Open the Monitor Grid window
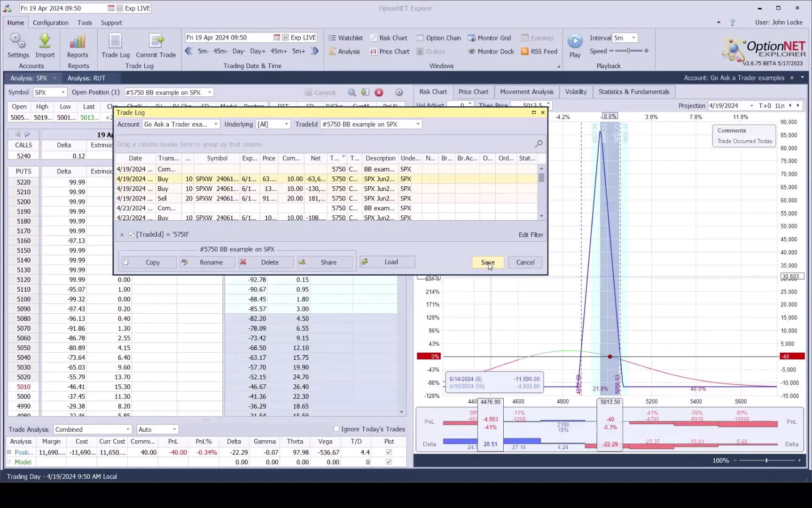This screenshot has width=812, height=508. [x=489, y=38]
